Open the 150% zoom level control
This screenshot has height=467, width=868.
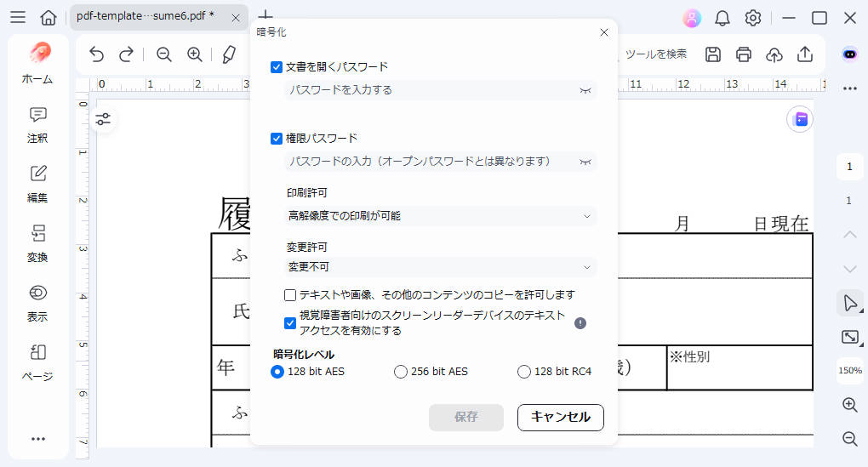[x=850, y=370]
